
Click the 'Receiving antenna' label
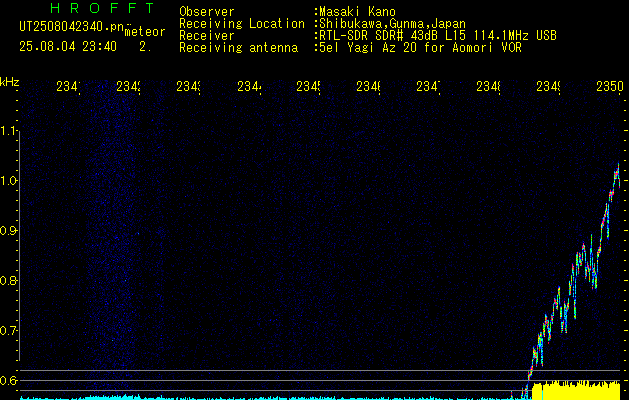click(x=238, y=48)
